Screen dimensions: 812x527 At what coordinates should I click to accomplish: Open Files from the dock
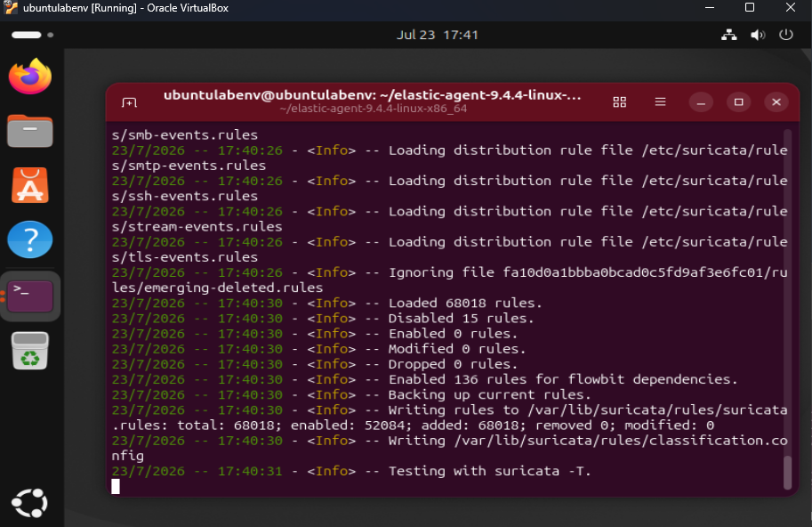[30, 131]
